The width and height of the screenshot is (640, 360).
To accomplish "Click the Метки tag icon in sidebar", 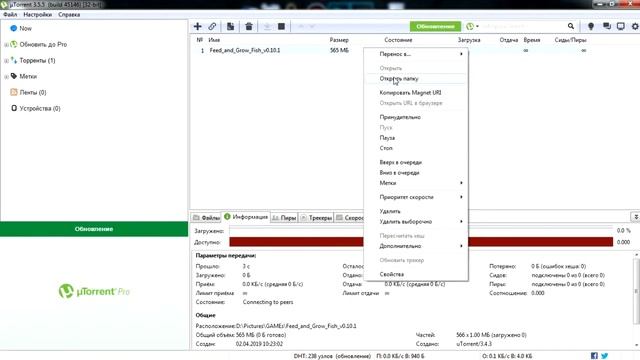I will (13, 76).
